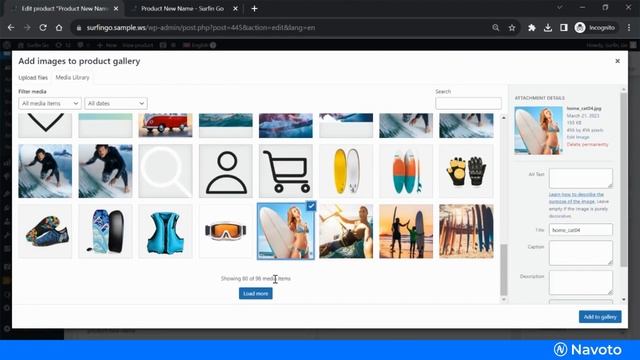Select the second surfer in wetsuit image
This screenshot has width=640, height=360.
coord(105,171)
